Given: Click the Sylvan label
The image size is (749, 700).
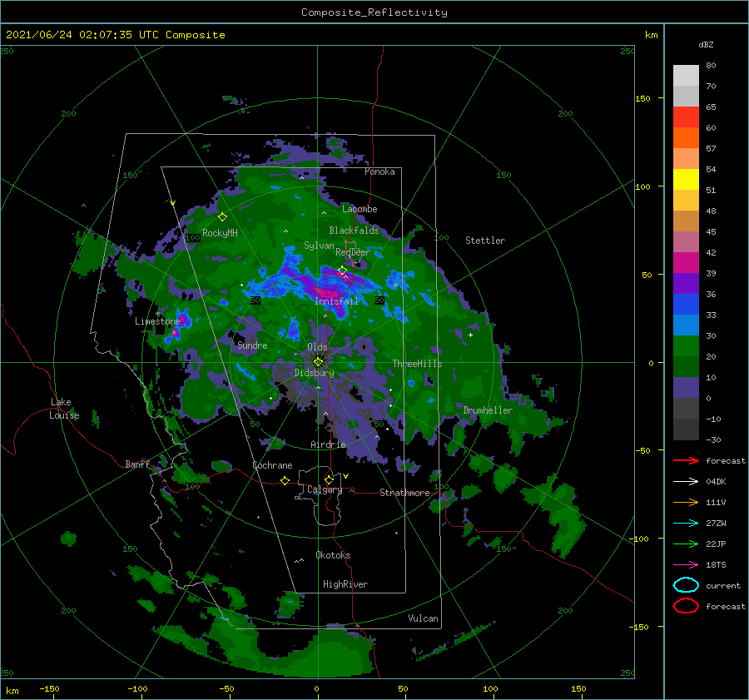Looking at the screenshot, I should [x=319, y=246].
